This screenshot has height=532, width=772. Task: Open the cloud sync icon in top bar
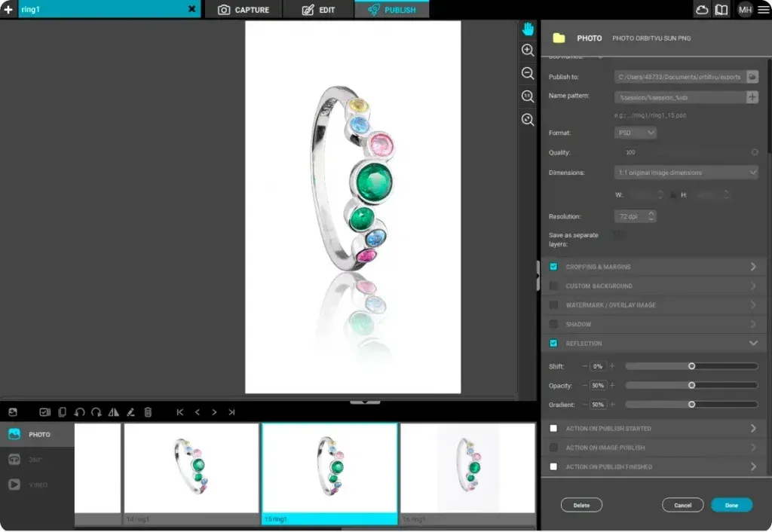click(x=701, y=10)
